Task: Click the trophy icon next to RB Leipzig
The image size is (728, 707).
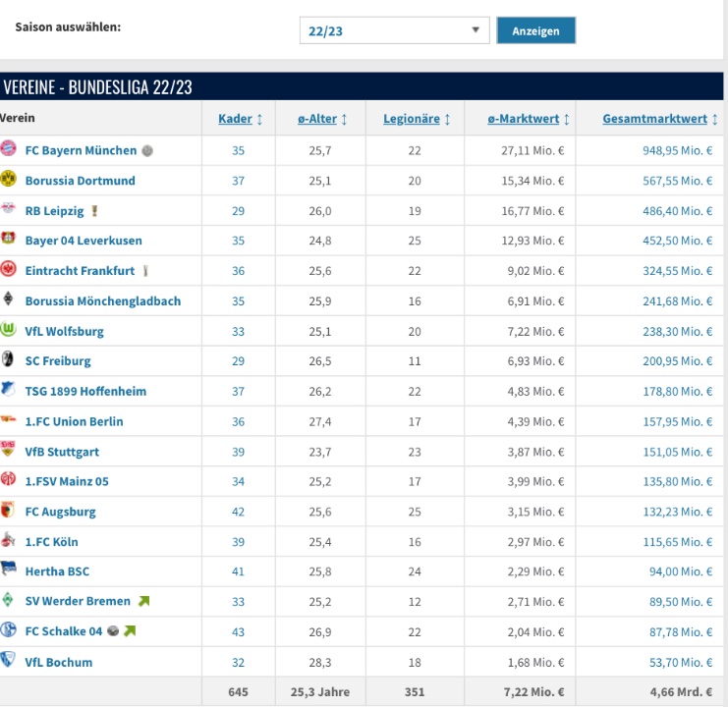Action: [94, 210]
